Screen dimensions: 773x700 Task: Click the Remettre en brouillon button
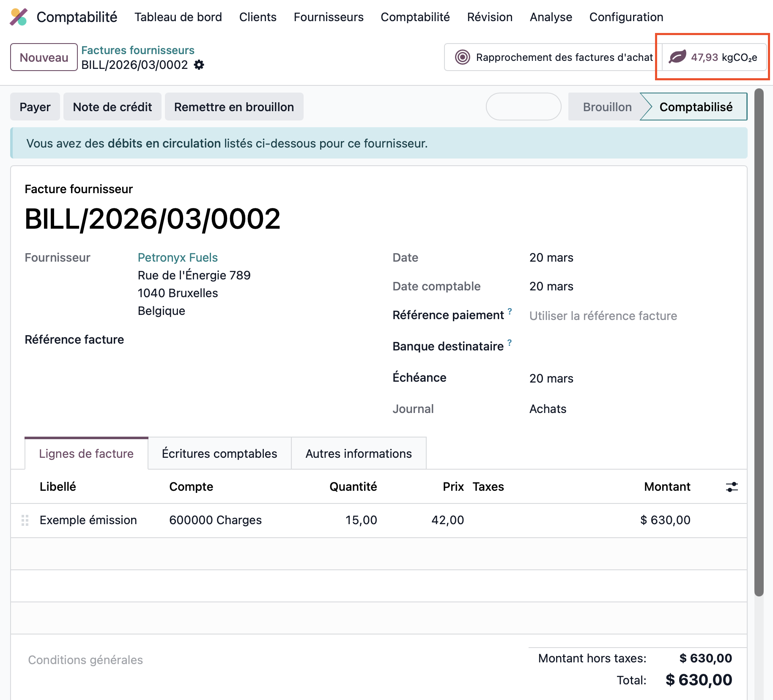pos(234,107)
